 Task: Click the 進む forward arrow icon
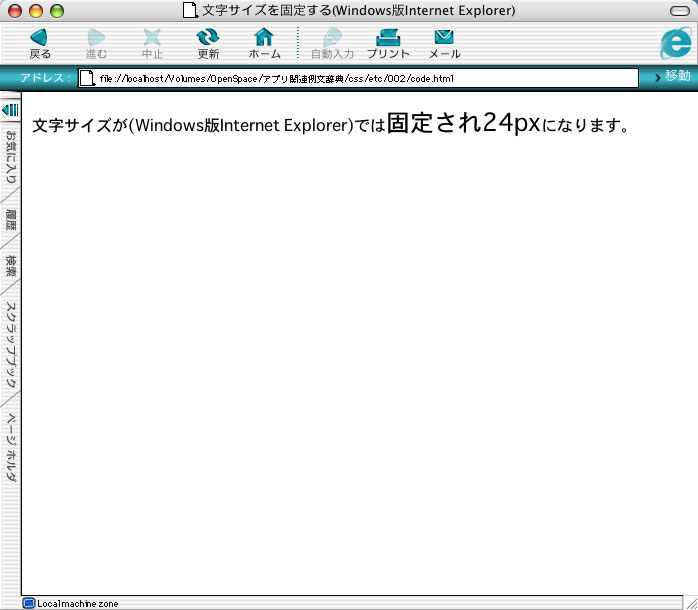[96, 38]
